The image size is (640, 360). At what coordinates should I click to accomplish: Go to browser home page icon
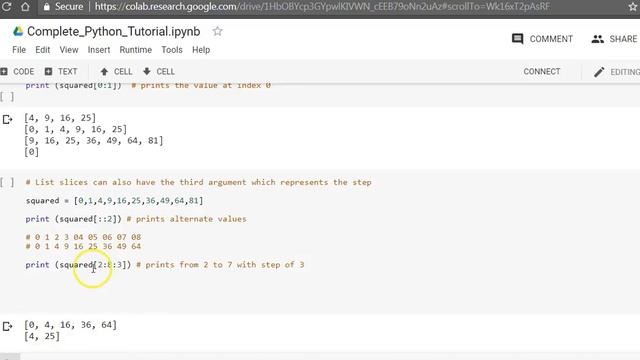[x=25, y=7]
